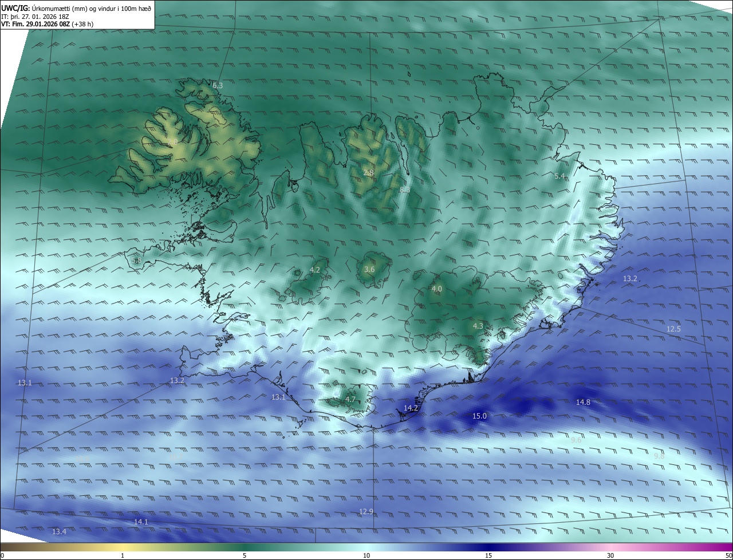The height and width of the screenshot is (560, 733).
Task: Click the precipitable water color scale bar
Action: click(366, 547)
